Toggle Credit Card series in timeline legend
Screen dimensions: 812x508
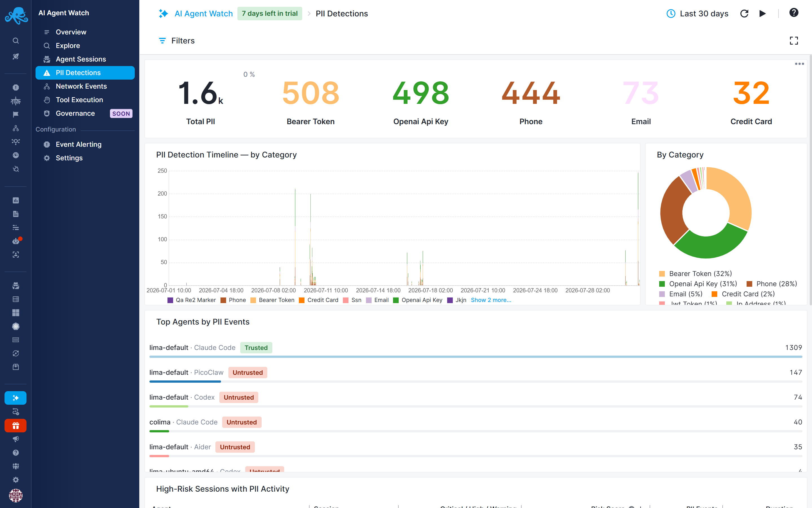(319, 300)
